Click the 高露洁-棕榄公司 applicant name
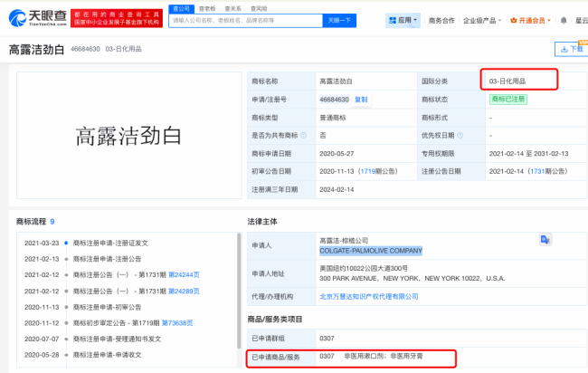The image size is (588, 373). (x=344, y=241)
